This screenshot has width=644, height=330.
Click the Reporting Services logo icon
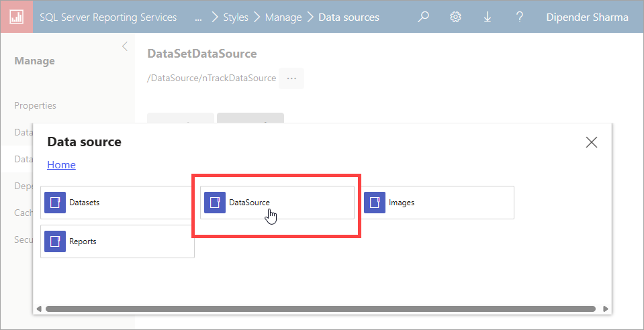click(x=16, y=17)
